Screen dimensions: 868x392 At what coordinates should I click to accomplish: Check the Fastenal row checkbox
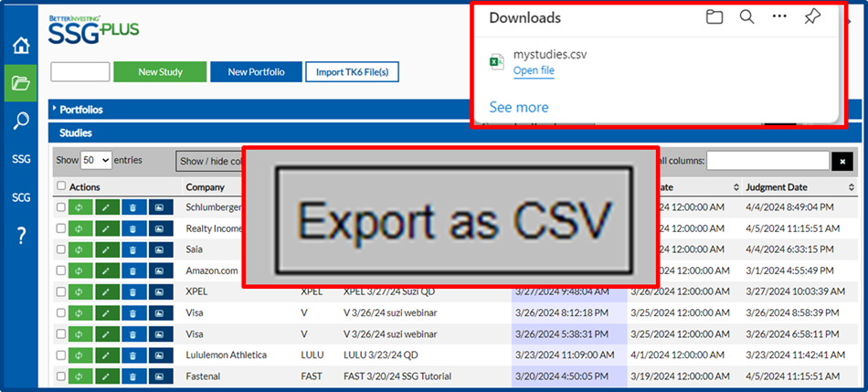[x=61, y=376]
